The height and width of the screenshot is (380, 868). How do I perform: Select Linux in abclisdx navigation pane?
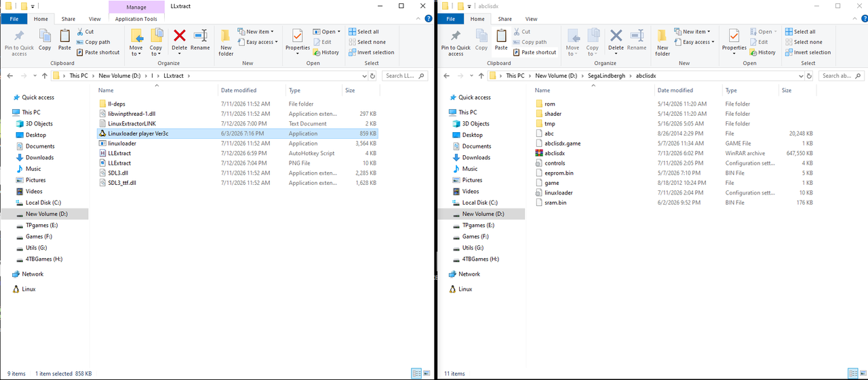pyautogui.click(x=458, y=289)
